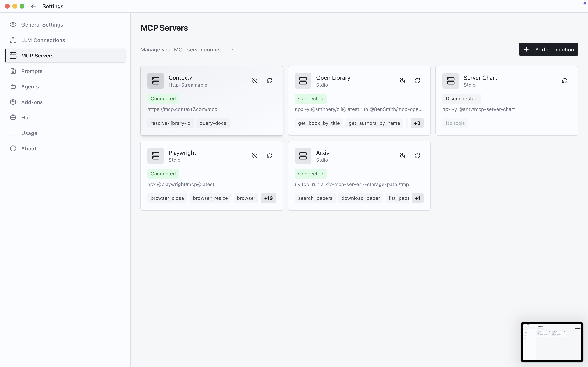Show Arxiv's +1 additional tool
The height and width of the screenshot is (367, 588).
[x=418, y=198]
